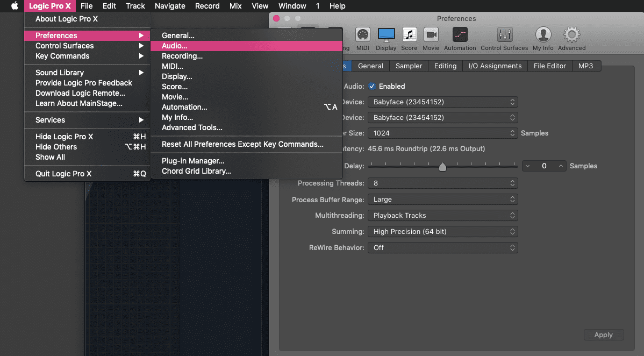This screenshot has width=644, height=356.
Task: Open Process Buffer Range Large dropdown
Action: click(x=443, y=200)
